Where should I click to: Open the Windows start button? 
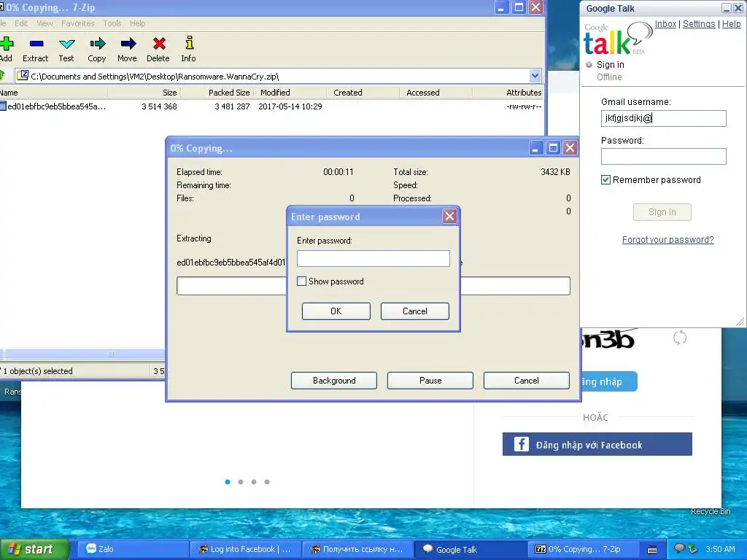click(34, 549)
